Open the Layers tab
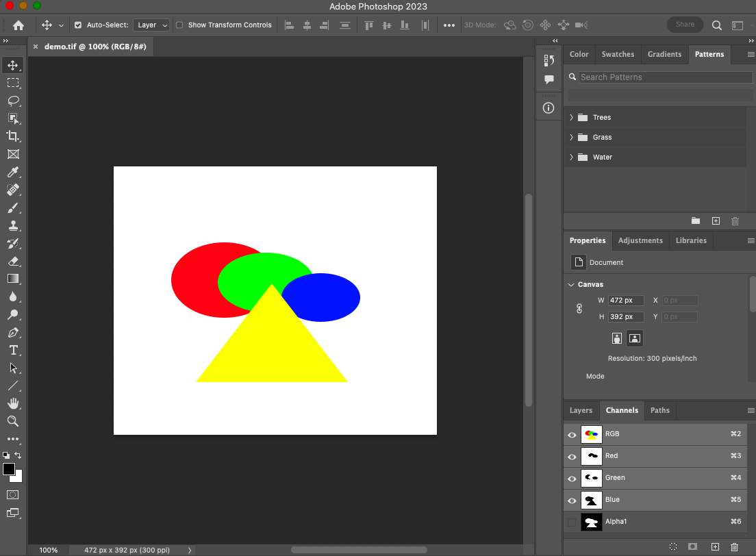The height and width of the screenshot is (556, 756). pyautogui.click(x=581, y=410)
